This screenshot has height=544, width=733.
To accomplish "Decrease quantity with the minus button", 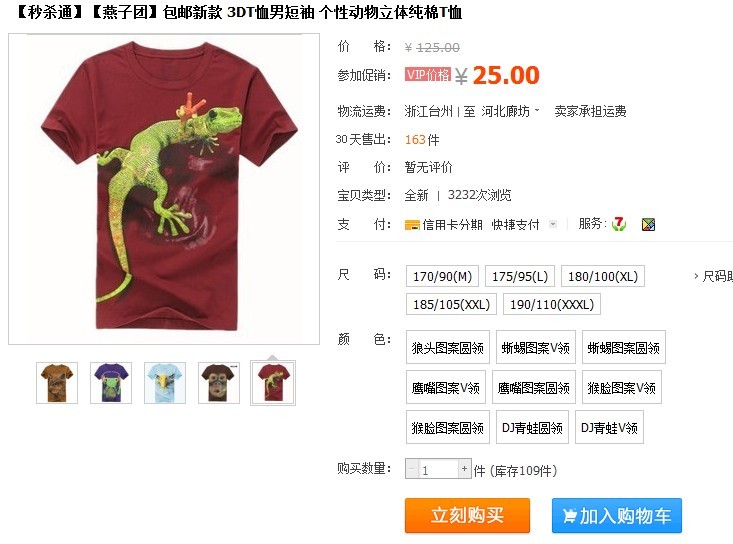I will (412, 468).
